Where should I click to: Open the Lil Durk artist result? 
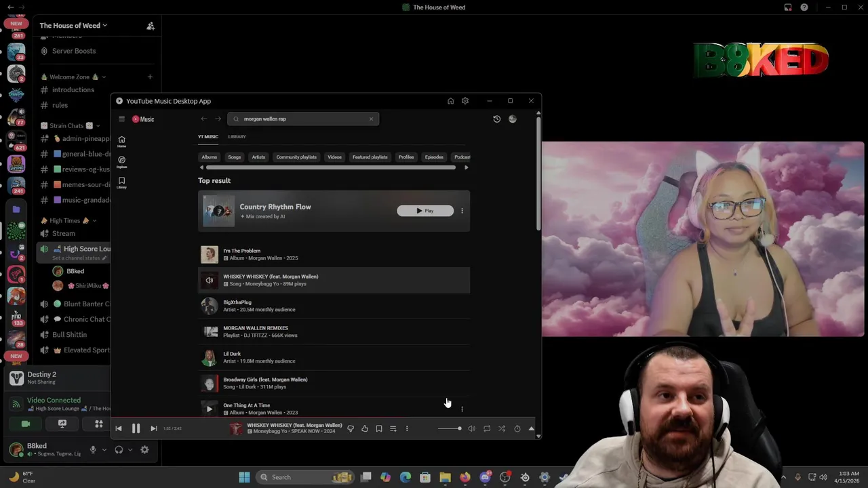(x=334, y=357)
